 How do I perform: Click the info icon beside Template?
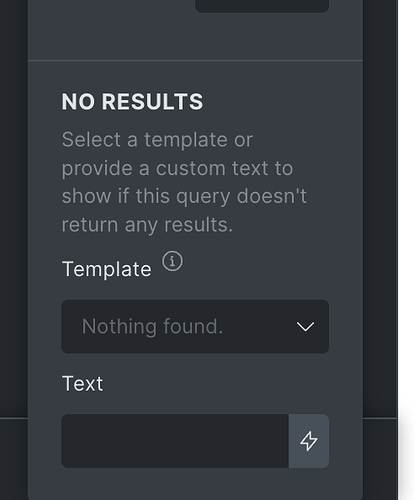[172, 261]
